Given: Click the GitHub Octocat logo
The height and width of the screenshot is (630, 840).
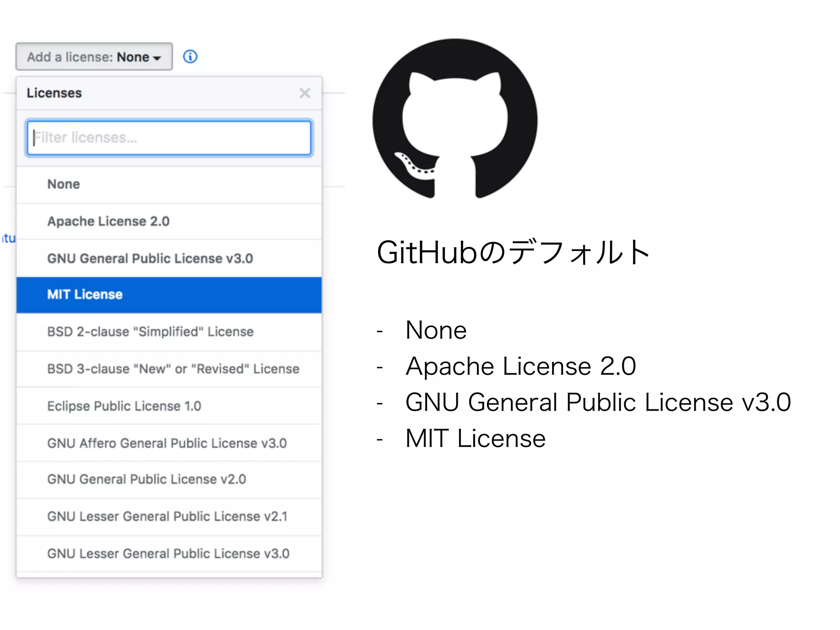Looking at the screenshot, I should pos(455,119).
